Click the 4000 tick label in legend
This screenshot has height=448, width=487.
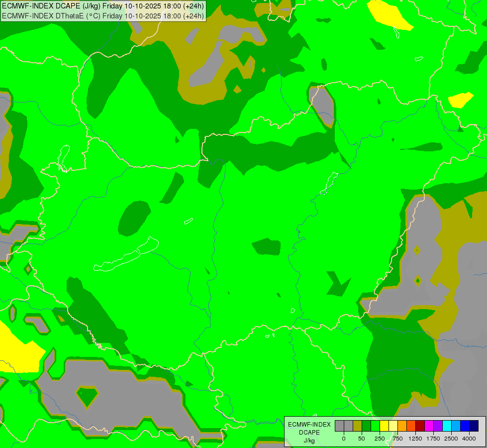pyautogui.click(x=469, y=439)
